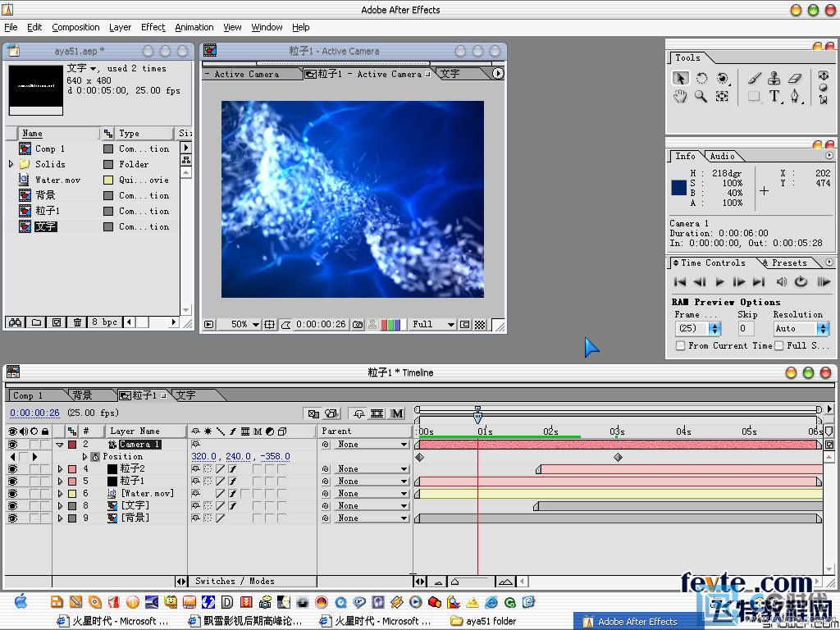Click the Info panel color swatch
The image size is (840, 630).
pyautogui.click(x=678, y=188)
